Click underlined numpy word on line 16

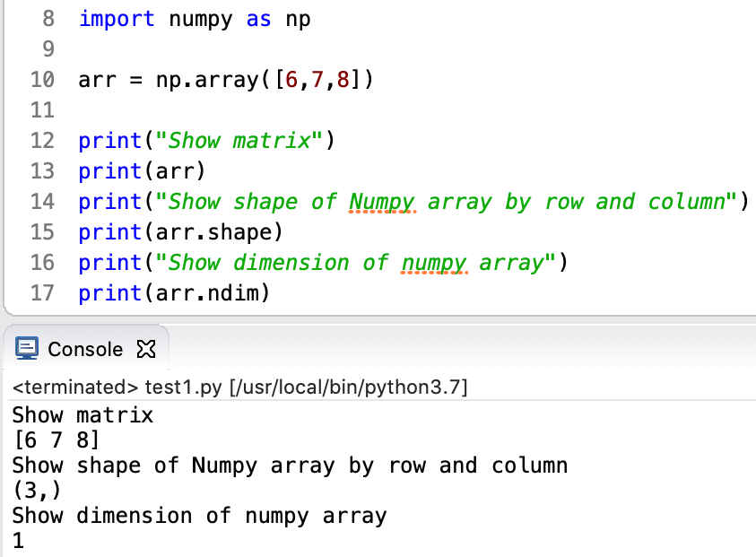point(435,263)
